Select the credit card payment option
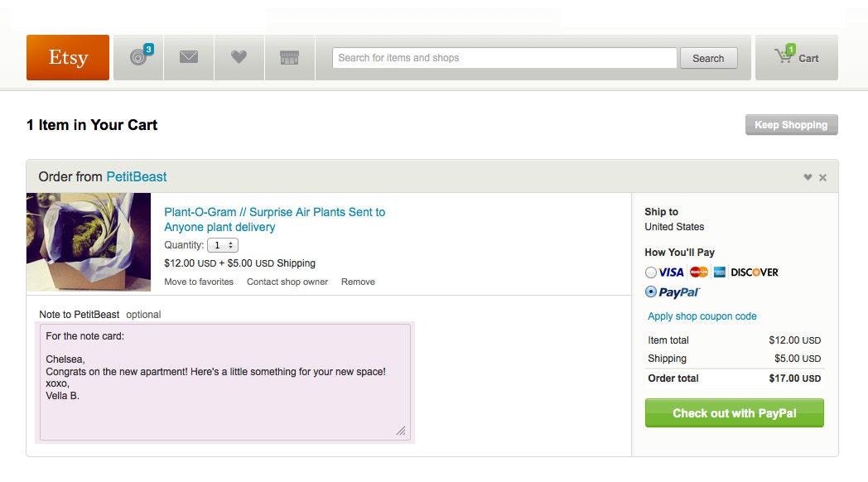Screen dimensions: 868x482 651,272
